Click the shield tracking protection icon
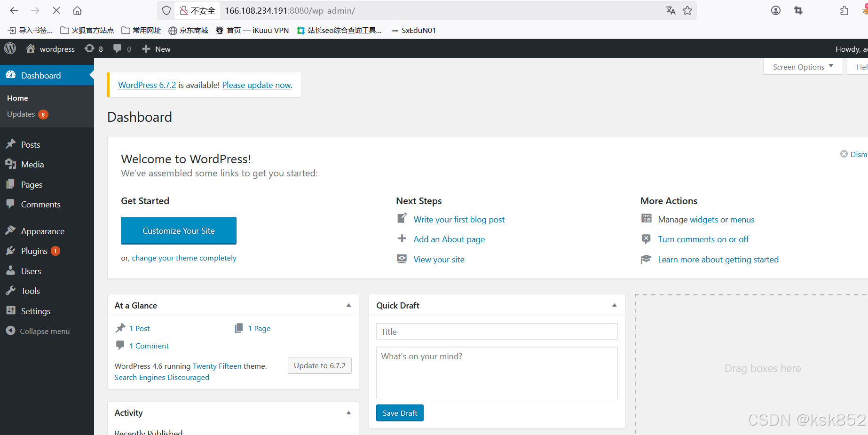The image size is (868, 435). (166, 10)
